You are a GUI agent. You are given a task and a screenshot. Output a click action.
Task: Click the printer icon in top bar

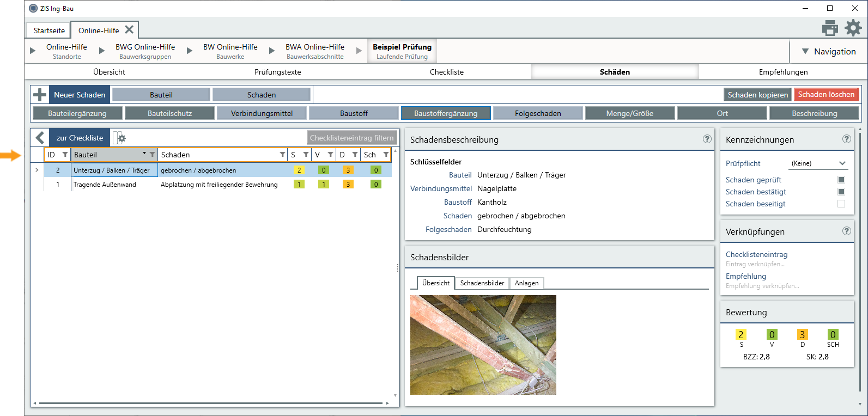[x=830, y=28]
